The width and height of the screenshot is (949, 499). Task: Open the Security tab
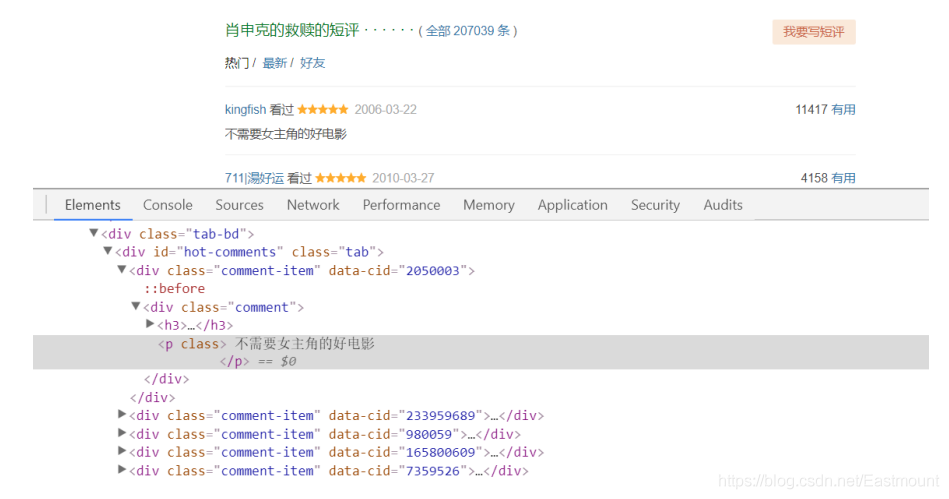click(655, 205)
